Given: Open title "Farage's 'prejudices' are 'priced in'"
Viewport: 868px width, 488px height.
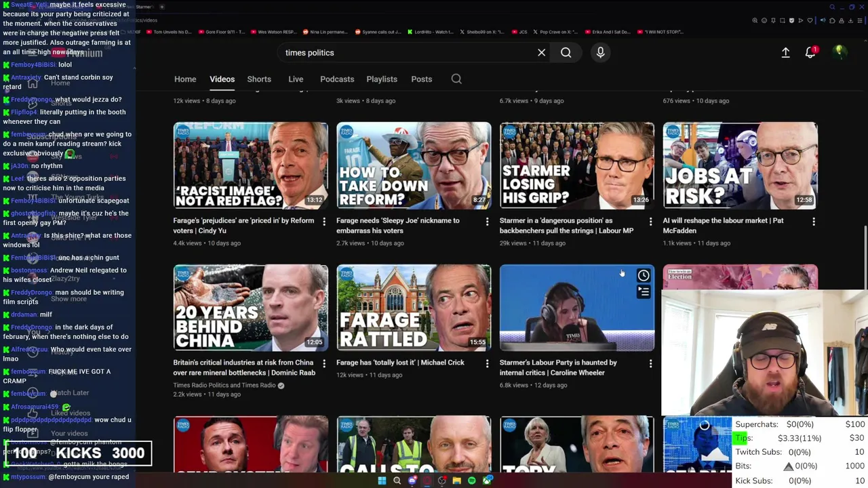Looking at the screenshot, I should [243, 226].
